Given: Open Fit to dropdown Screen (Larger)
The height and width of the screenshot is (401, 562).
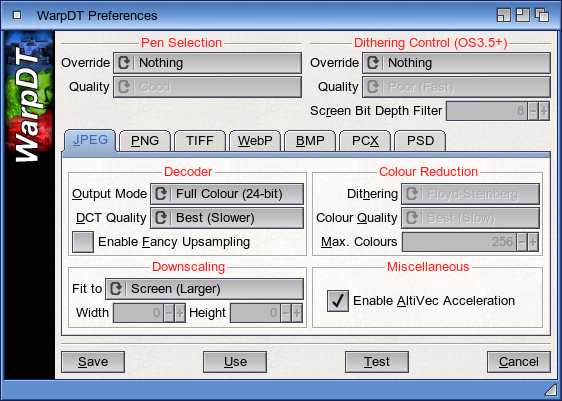Looking at the screenshot, I should point(204,289).
